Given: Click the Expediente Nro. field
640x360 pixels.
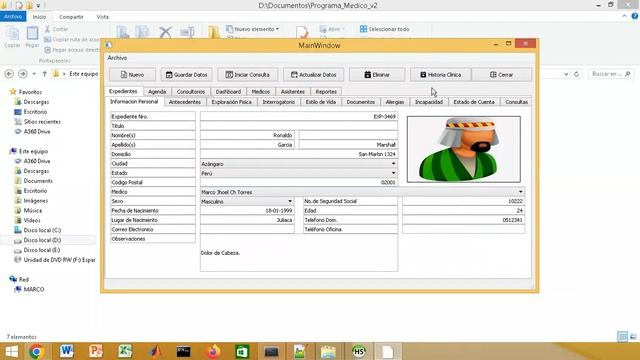Looking at the screenshot, I should pos(299,116).
